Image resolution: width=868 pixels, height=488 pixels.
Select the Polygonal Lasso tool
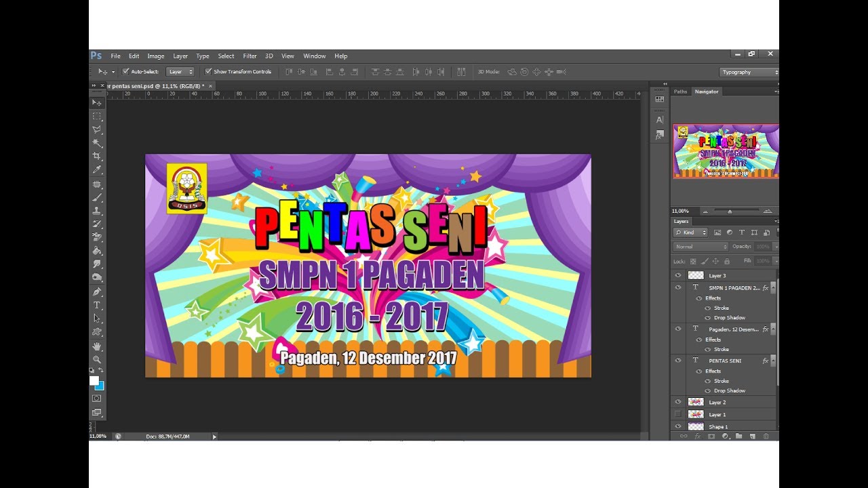(97, 129)
